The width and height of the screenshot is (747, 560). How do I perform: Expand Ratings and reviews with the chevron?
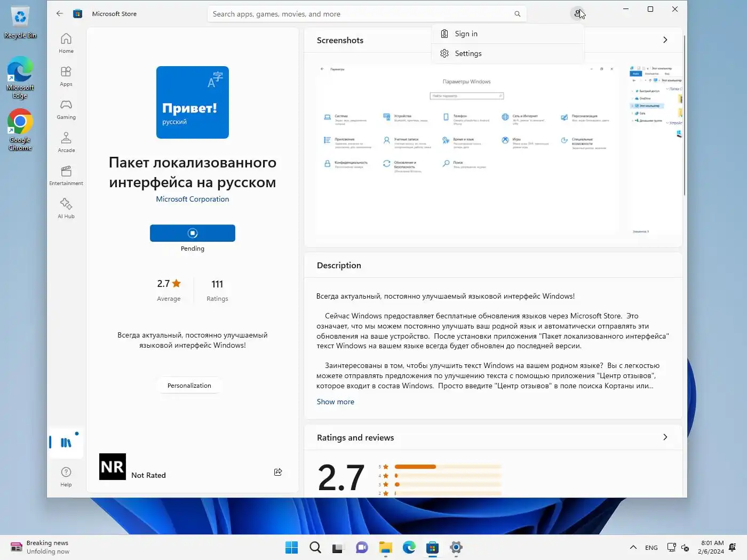pos(665,437)
